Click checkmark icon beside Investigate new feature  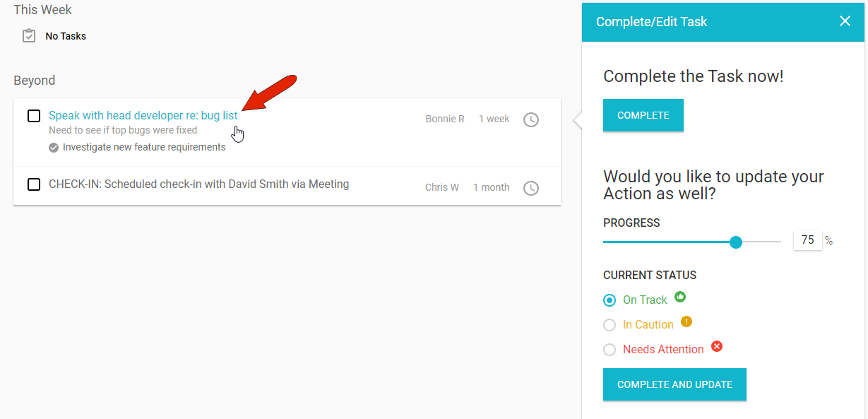coord(54,148)
